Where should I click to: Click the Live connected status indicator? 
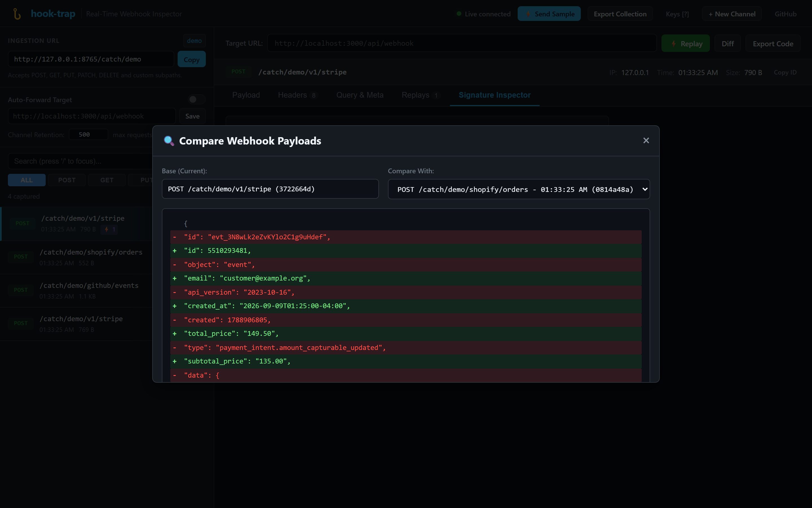click(484, 14)
